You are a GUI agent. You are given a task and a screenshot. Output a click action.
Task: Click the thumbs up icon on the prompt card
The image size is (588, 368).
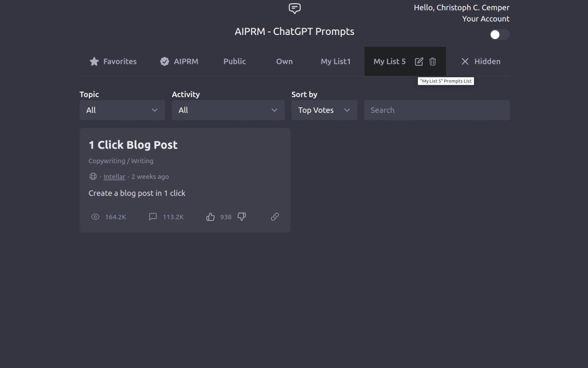tap(210, 217)
